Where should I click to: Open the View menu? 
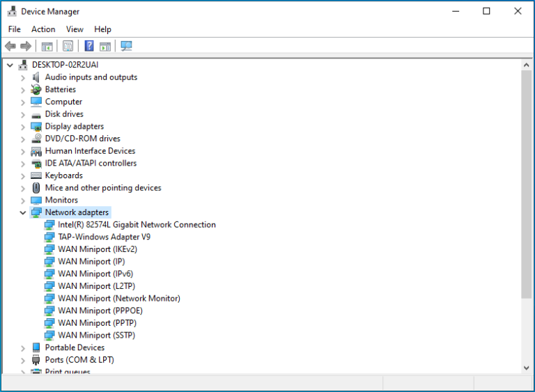pyautogui.click(x=75, y=29)
